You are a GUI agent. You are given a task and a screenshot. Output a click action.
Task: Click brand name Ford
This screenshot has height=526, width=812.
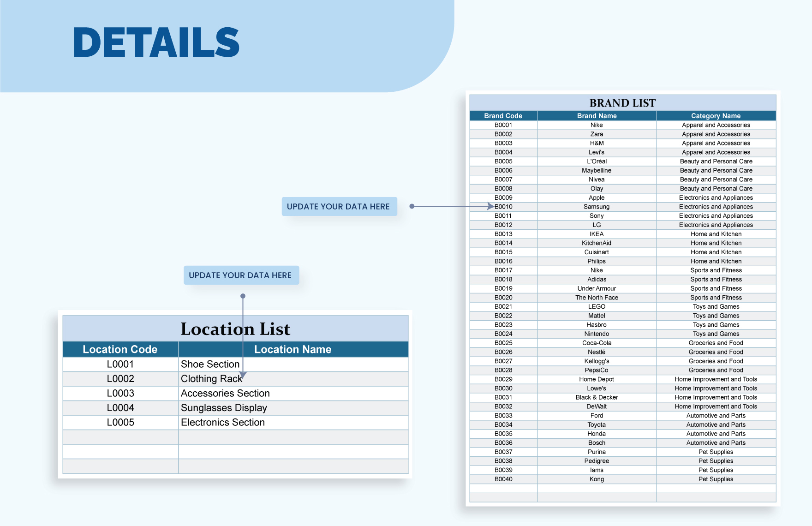(597, 416)
